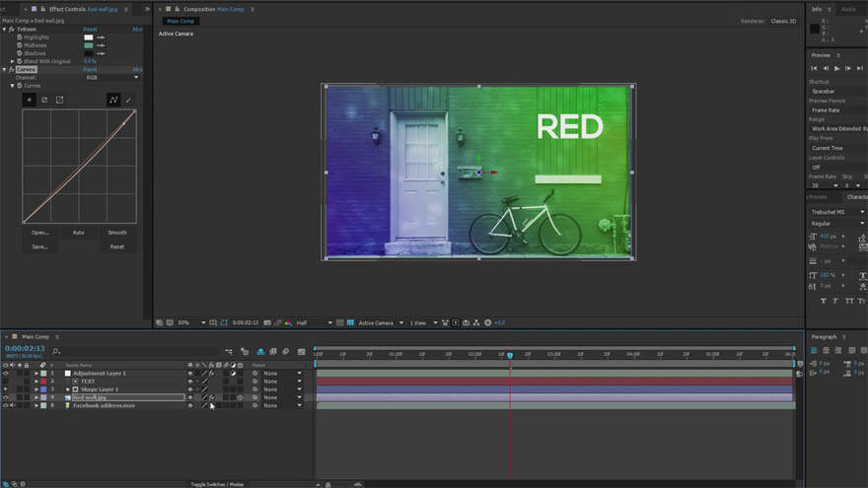
Task: Select the pencil draw tool in Curves
Action: (128, 101)
